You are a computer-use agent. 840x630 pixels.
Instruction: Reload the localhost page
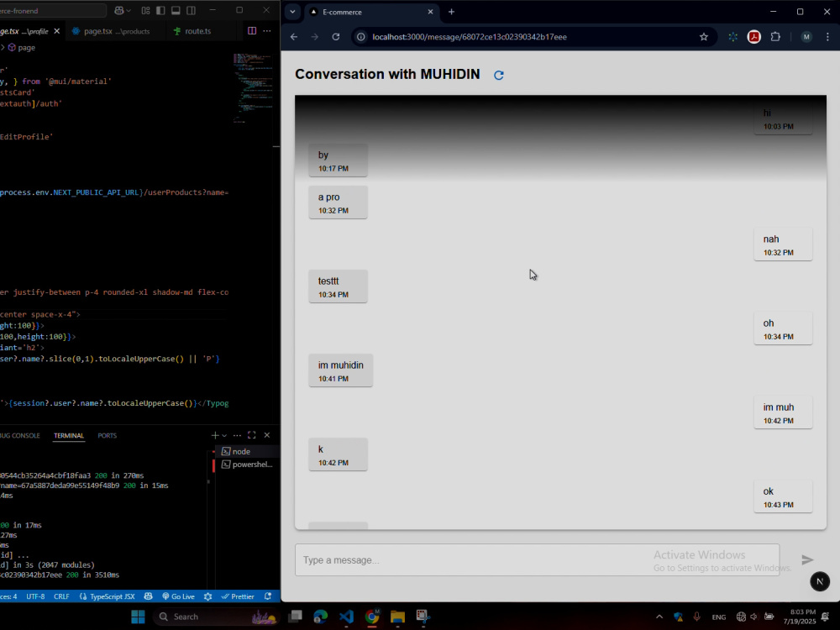point(336,37)
